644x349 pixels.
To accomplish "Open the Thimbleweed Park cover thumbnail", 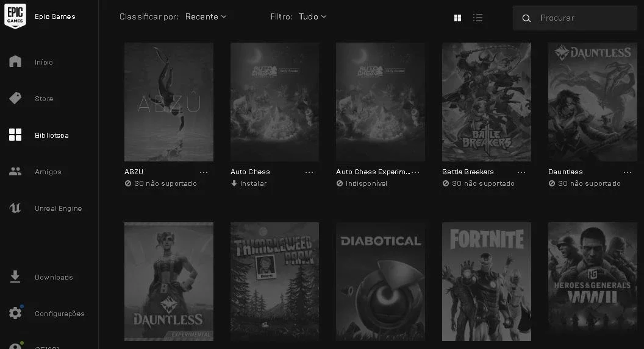I will coord(275,281).
